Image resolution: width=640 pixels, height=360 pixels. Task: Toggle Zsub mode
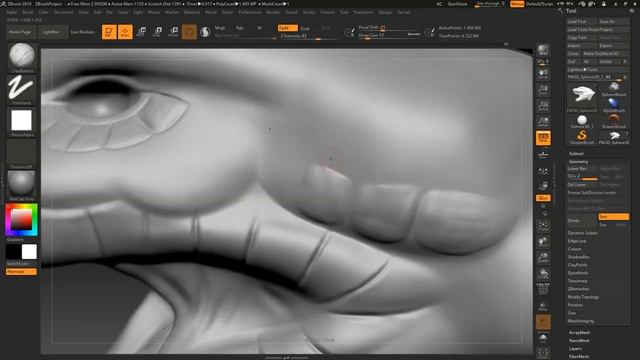click(305, 28)
